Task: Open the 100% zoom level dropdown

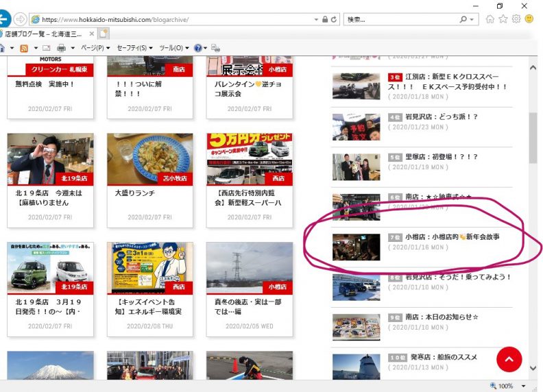Action: pos(524,386)
